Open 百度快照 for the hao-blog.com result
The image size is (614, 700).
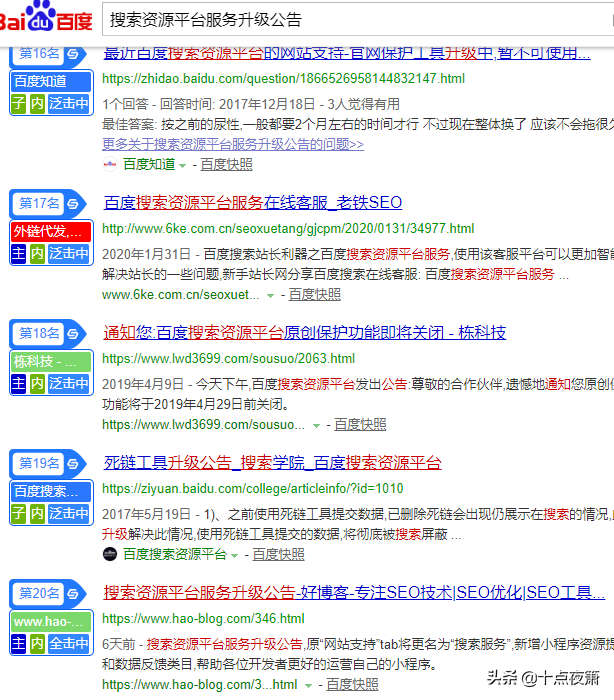pyautogui.click(x=352, y=684)
